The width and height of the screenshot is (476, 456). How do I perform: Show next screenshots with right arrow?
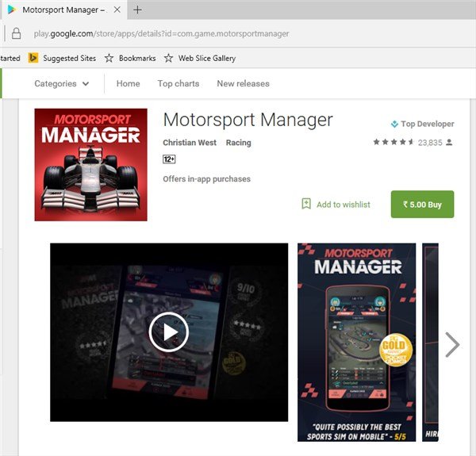pos(452,344)
